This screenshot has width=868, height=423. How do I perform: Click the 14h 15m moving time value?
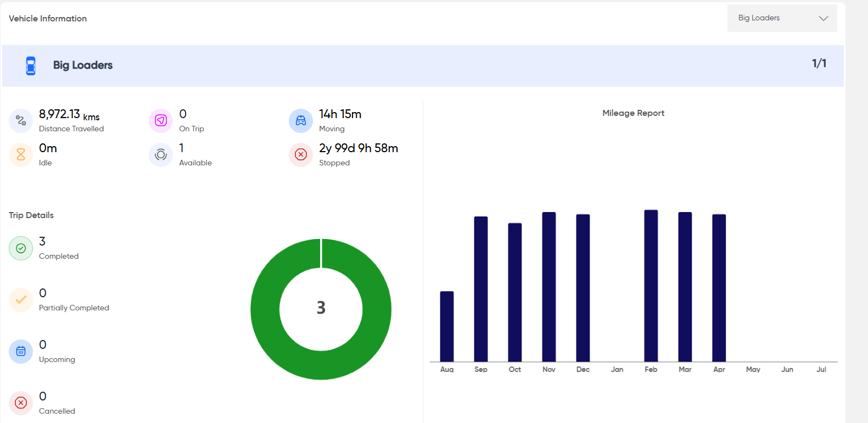tap(340, 114)
